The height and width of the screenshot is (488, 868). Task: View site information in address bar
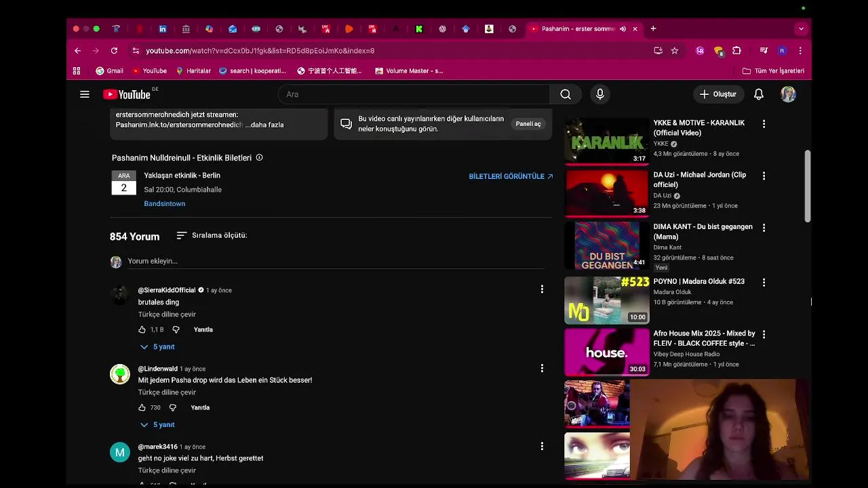pyautogui.click(x=136, y=50)
